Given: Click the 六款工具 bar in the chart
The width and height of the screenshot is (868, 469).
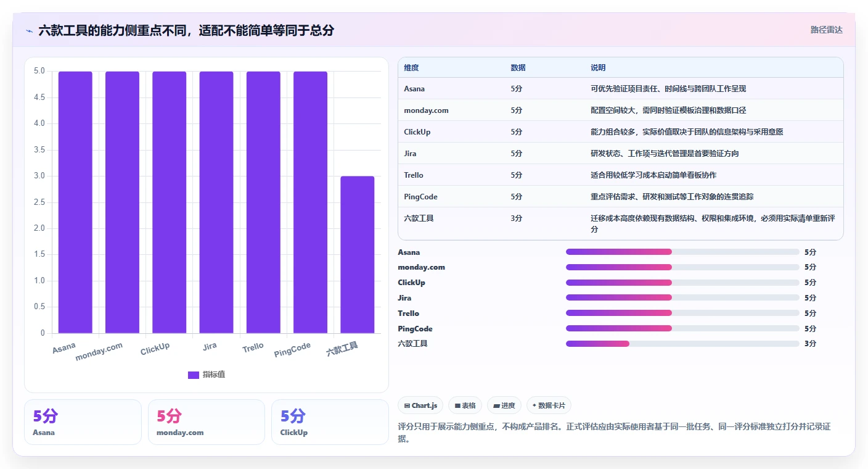Looking at the screenshot, I should 358,255.
